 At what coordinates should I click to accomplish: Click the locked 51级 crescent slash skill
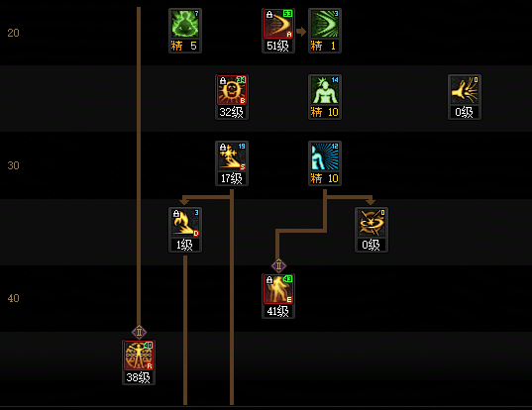click(x=278, y=24)
